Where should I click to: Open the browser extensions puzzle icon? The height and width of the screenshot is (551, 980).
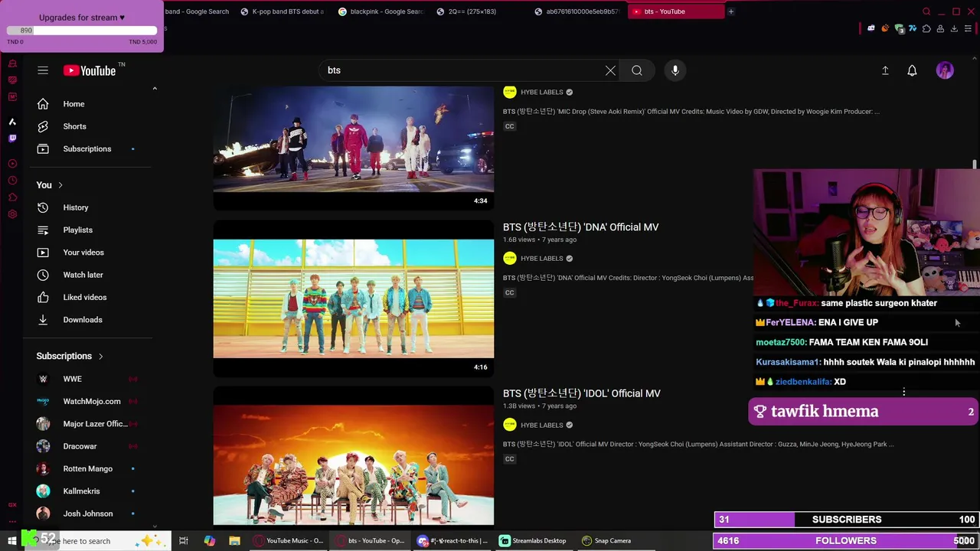926,29
